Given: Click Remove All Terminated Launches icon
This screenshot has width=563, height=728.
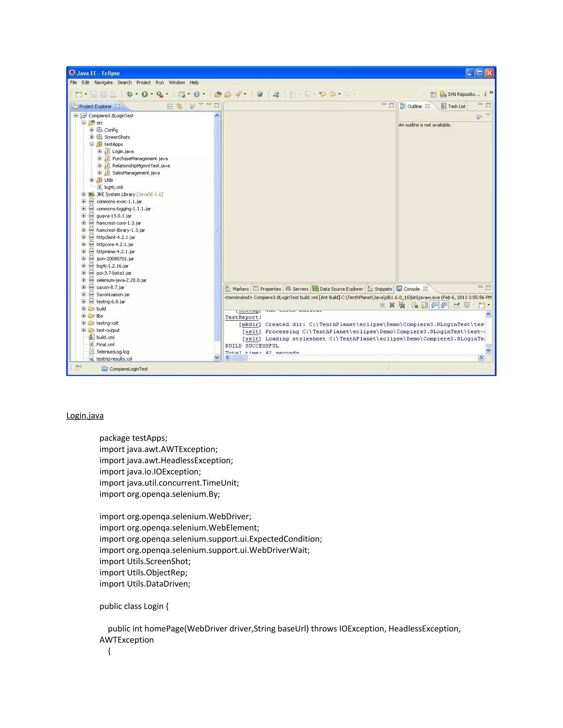Looking at the screenshot, I should pyautogui.click(x=402, y=305).
